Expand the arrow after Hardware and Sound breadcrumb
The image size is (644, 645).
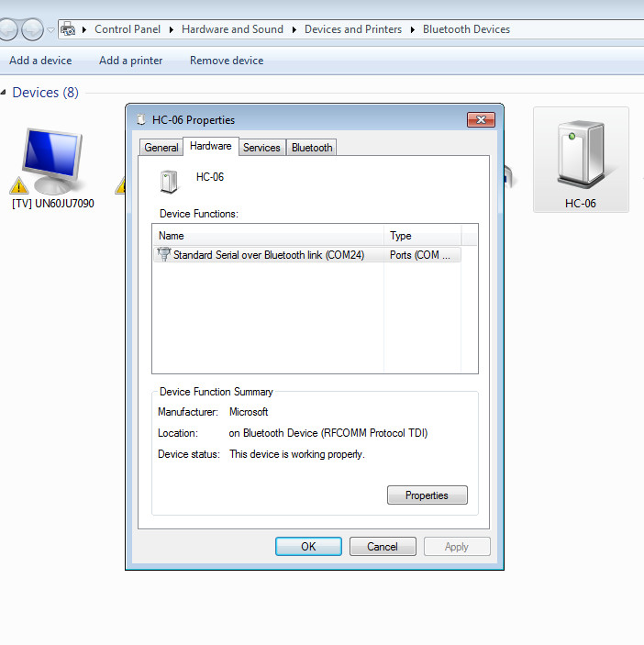click(x=294, y=29)
